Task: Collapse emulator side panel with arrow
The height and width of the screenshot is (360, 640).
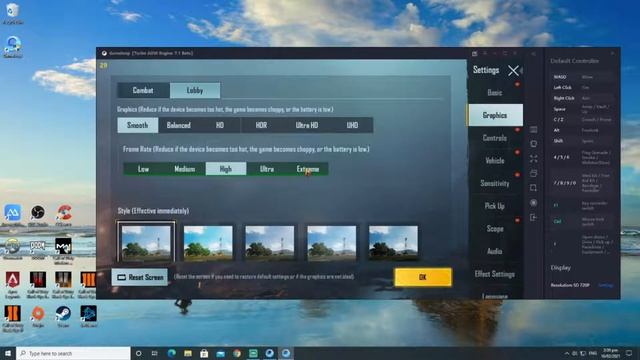Action: coord(533,53)
